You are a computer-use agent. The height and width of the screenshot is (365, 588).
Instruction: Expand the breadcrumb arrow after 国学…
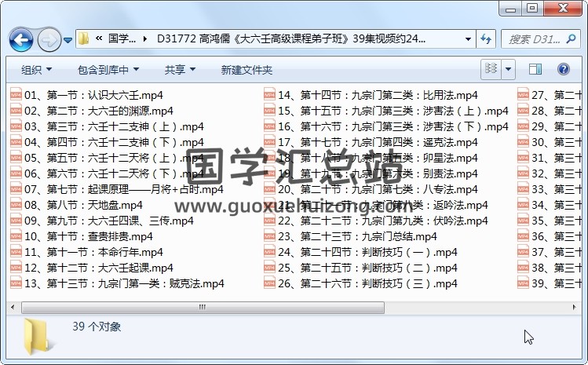[x=145, y=38]
